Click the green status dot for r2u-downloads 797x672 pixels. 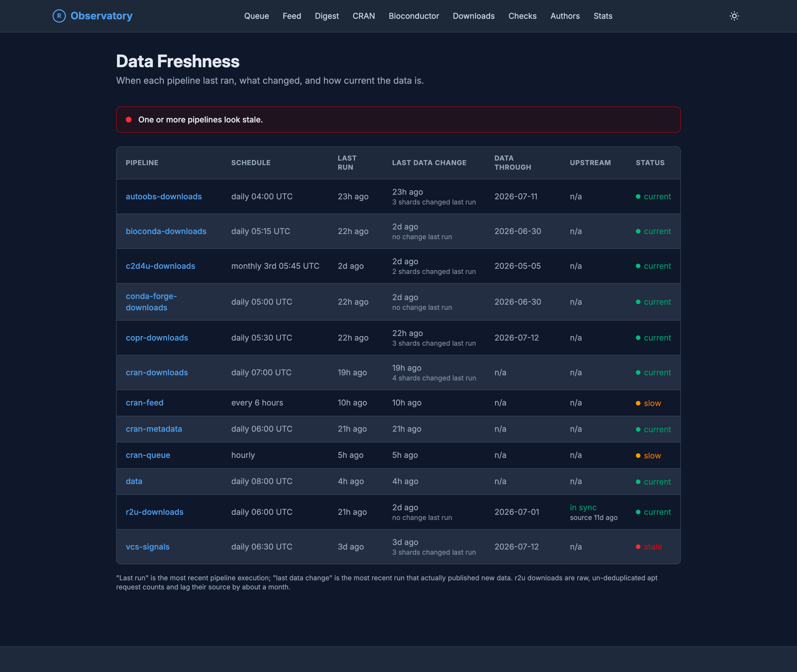pos(638,512)
